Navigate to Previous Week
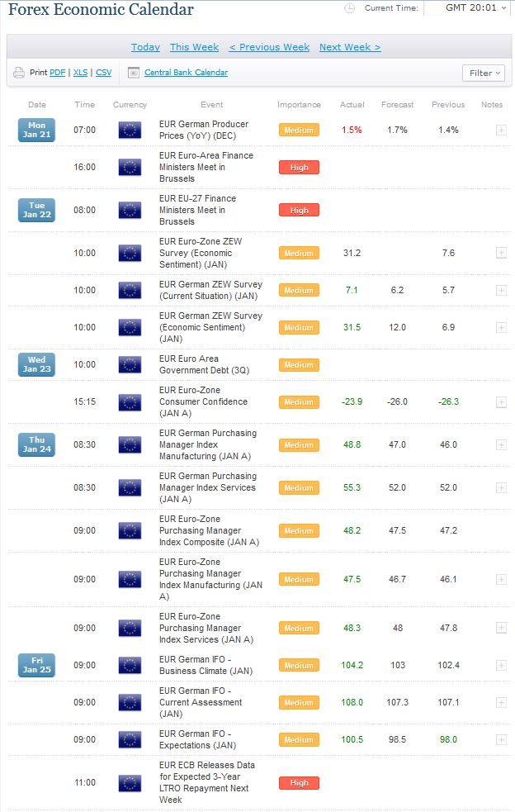The height and width of the screenshot is (812, 515). pos(268,47)
